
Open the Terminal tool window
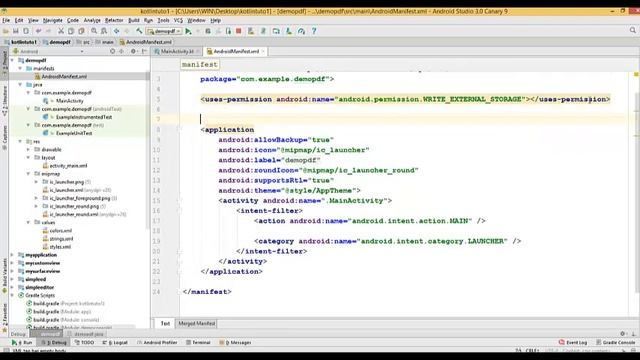(x=198, y=342)
